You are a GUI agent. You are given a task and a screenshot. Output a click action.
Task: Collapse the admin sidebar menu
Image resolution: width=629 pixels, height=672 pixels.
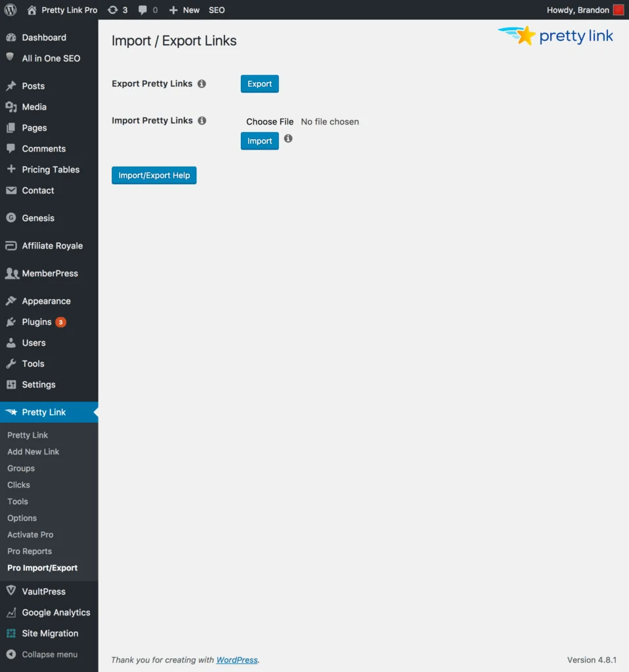click(x=43, y=654)
